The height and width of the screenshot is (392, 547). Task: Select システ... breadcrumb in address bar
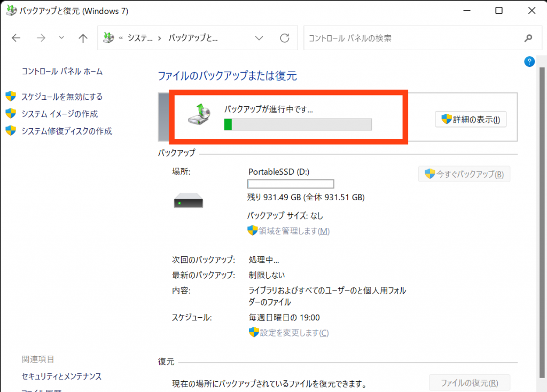click(140, 38)
